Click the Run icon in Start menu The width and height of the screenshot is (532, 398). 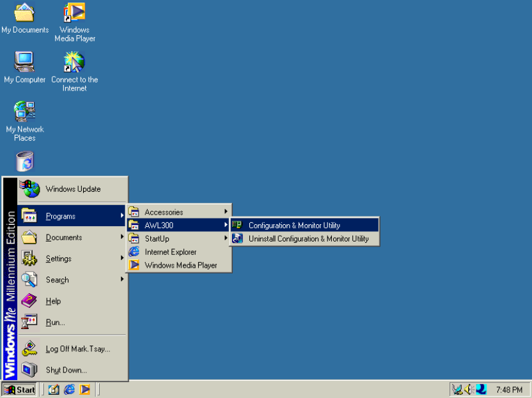tap(29, 322)
